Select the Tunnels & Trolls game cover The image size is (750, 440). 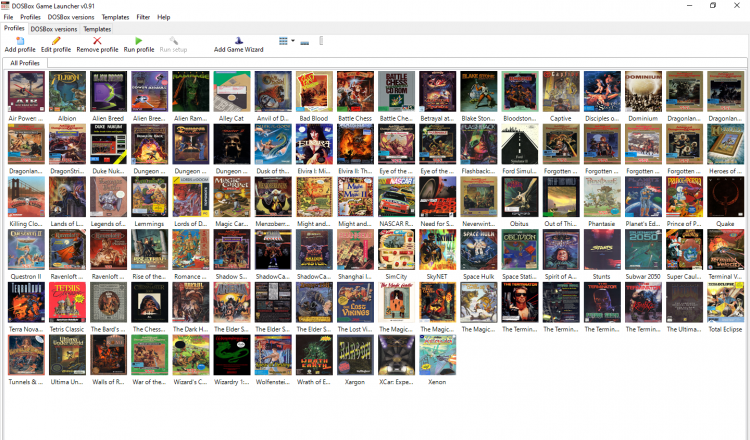pyautogui.click(x=26, y=354)
